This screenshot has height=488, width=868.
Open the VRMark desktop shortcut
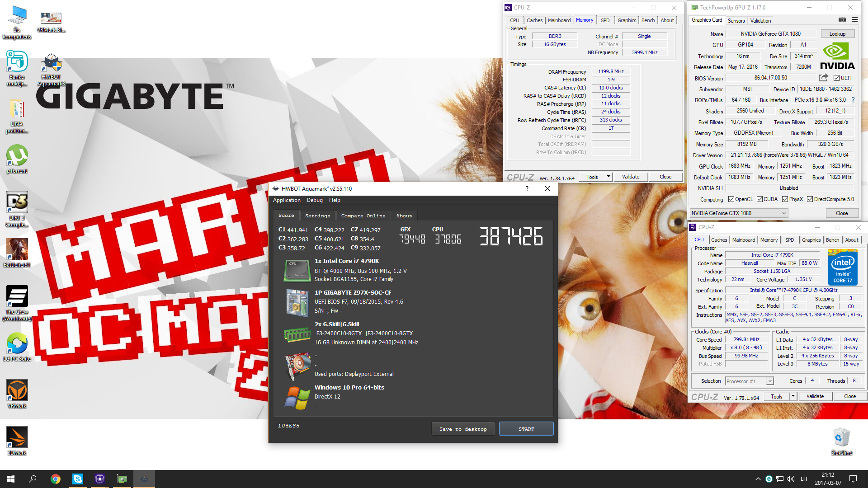click(17, 394)
